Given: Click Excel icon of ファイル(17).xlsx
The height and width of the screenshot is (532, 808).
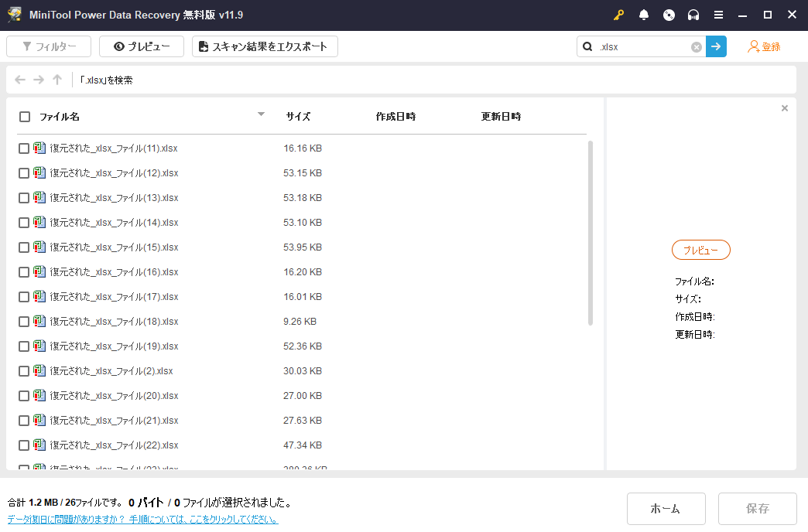Looking at the screenshot, I should point(39,297).
